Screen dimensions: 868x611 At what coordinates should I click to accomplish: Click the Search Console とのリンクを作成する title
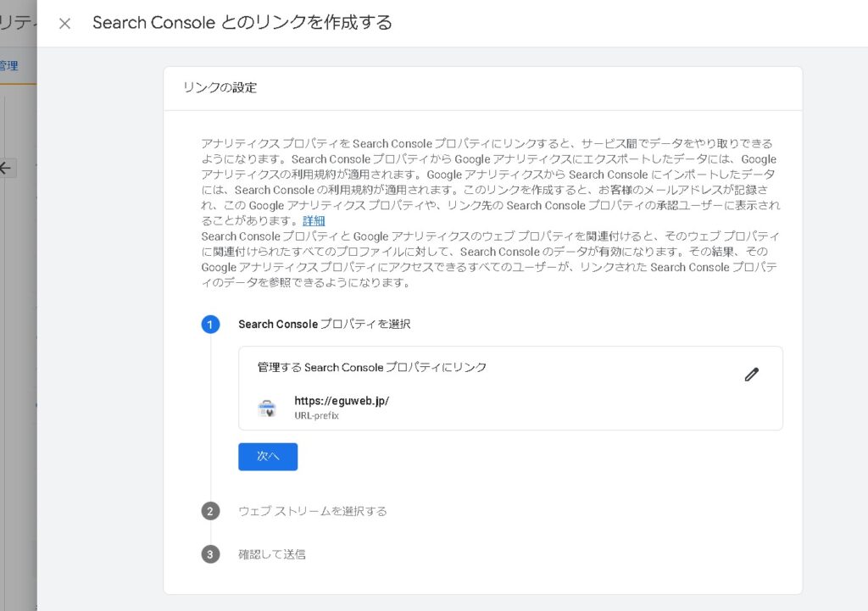click(x=242, y=23)
